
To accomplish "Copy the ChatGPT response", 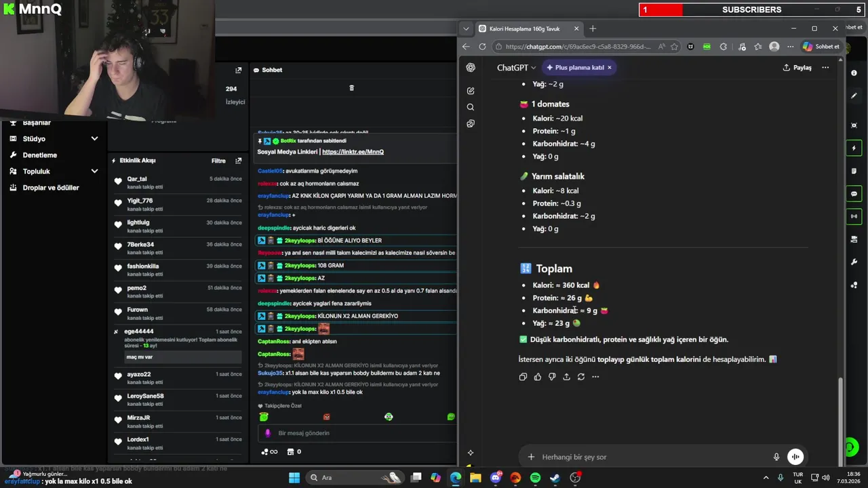I will [523, 377].
